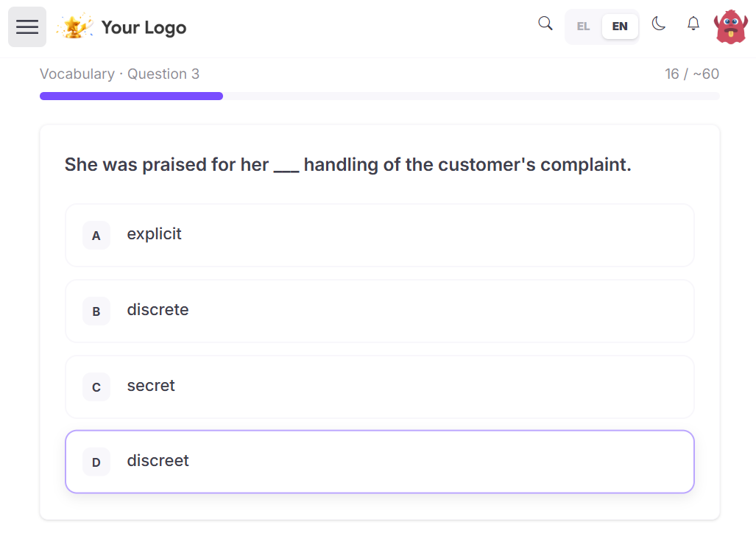The image size is (756, 536).
Task: Select answer A explicit
Action: (x=380, y=236)
